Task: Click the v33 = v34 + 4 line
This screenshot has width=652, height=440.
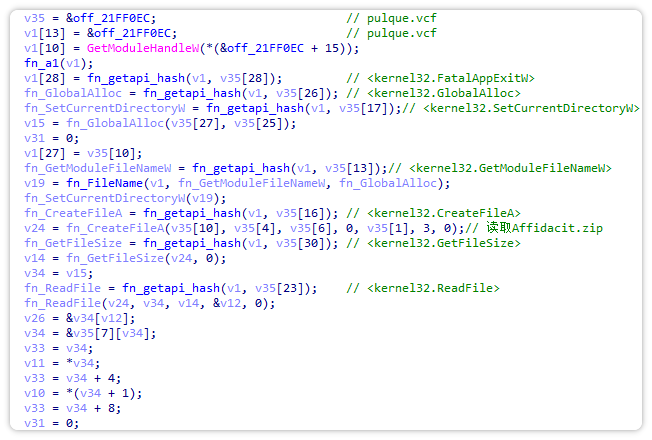Action: (x=73, y=378)
